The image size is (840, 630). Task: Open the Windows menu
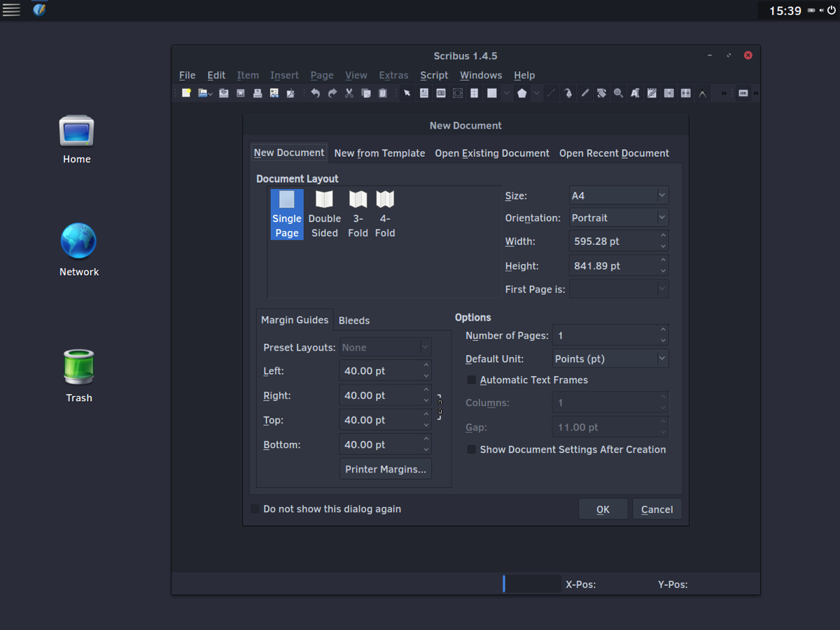pyautogui.click(x=481, y=75)
